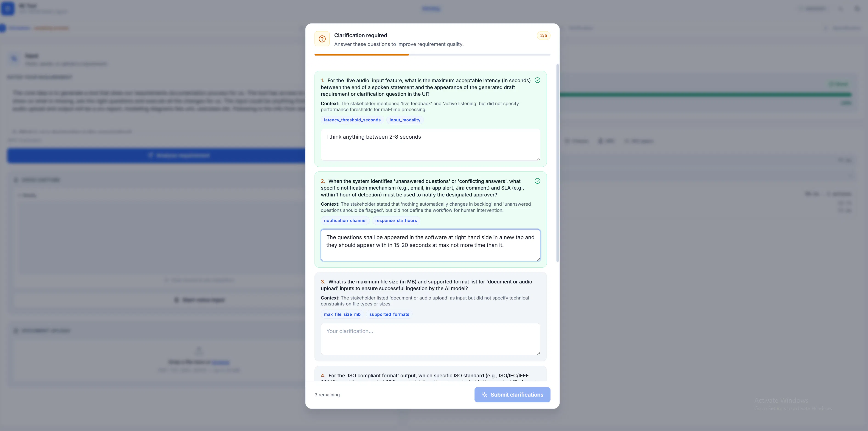Select the supported_formats tag
868x431 pixels.
pyautogui.click(x=389, y=314)
